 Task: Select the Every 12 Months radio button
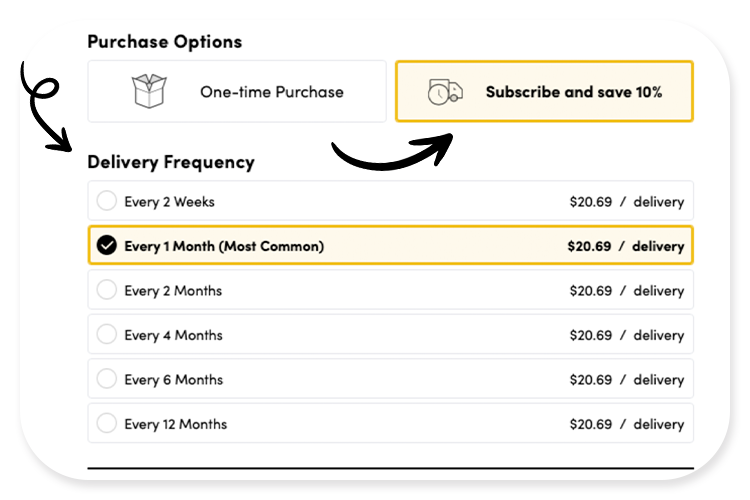[x=106, y=424]
